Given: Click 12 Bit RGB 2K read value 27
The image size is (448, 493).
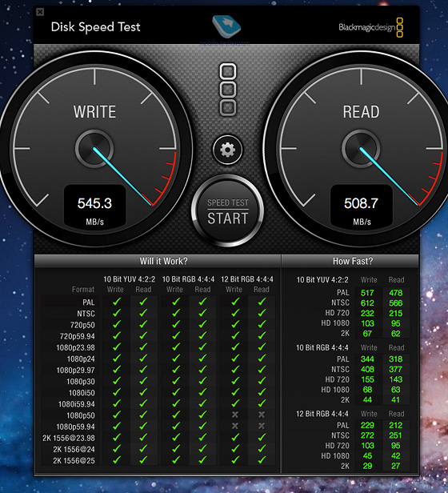Looking at the screenshot, I should 395,466.
